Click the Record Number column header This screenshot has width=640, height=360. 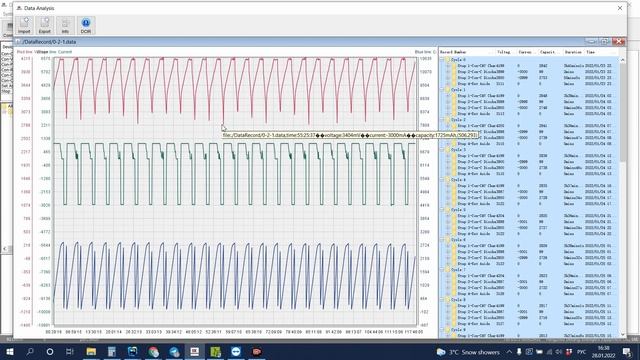pos(467,52)
